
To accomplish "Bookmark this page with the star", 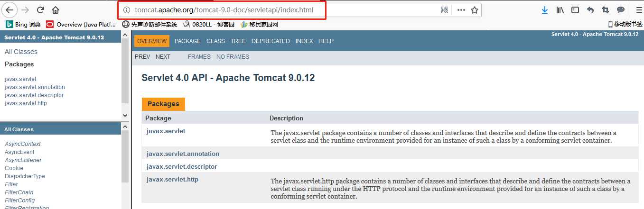I will pos(475,9).
